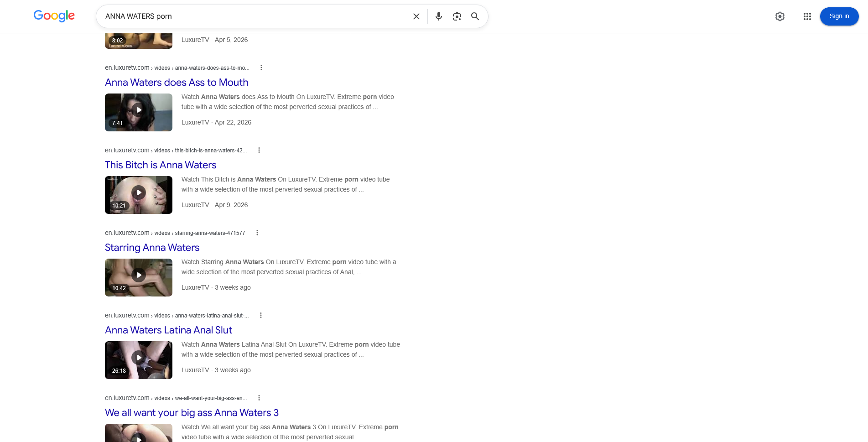The height and width of the screenshot is (442, 868).
Task: Open the title link of the 26:18 video result
Action: (x=168, y=330)
